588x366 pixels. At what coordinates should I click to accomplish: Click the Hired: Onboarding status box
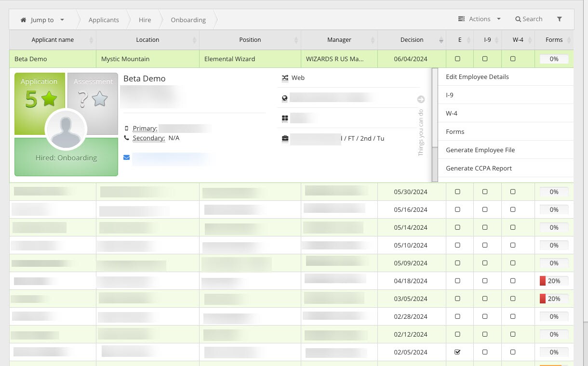pyautogui.click(x=66, y=157)
